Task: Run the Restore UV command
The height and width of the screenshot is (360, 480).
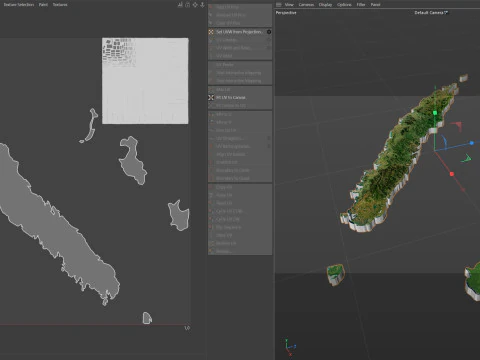Action: (x=239, y=243)
